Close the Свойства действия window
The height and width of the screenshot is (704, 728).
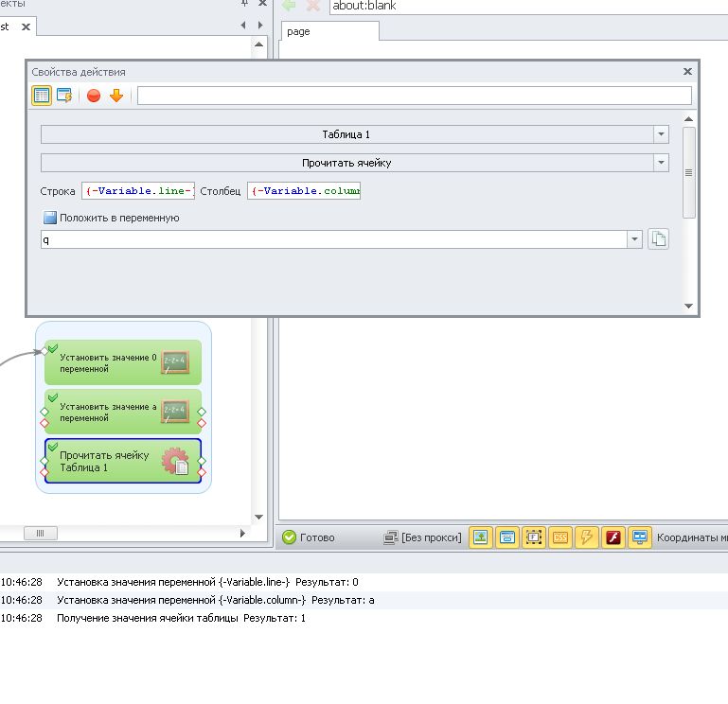tap(687, 72)
